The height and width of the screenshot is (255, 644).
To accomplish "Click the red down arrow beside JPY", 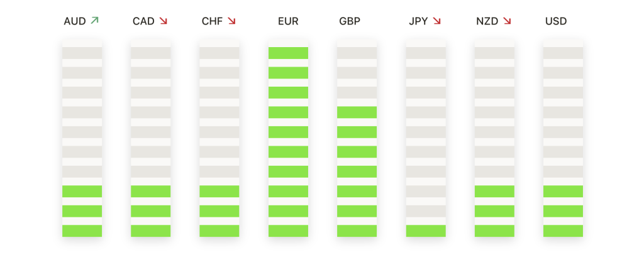I will (x=437, y=21).
